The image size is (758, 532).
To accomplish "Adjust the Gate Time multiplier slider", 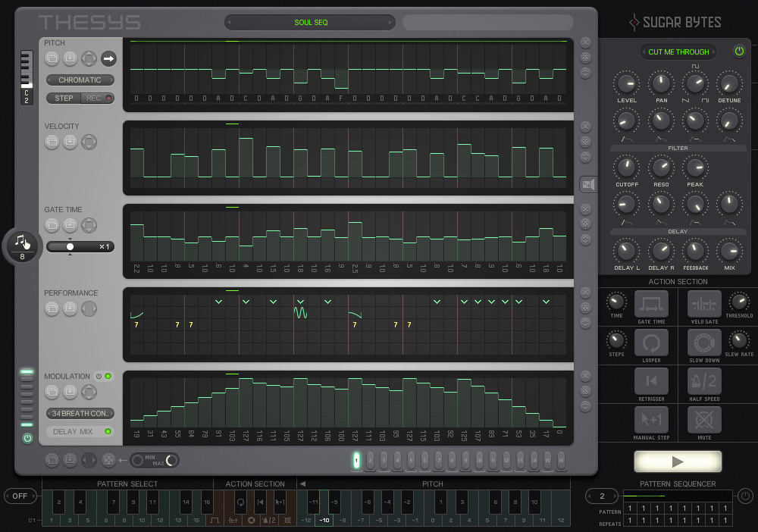I will 70,247.
